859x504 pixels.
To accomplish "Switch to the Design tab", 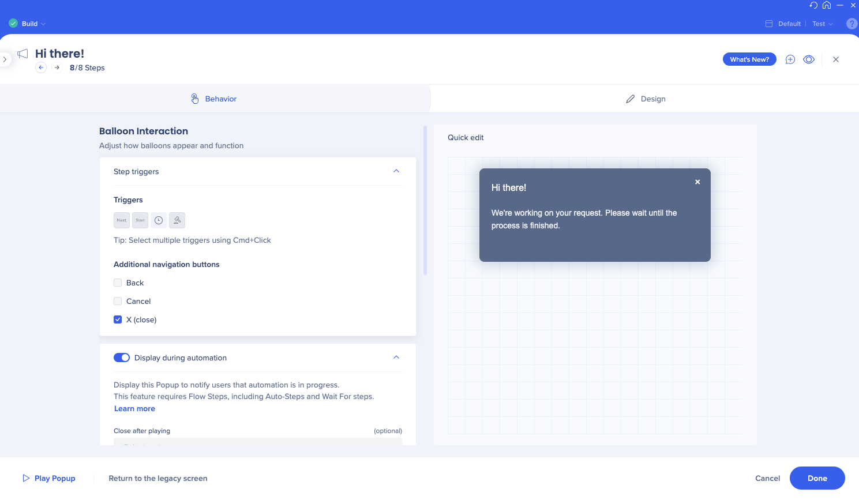I will (x=646, y=99).
